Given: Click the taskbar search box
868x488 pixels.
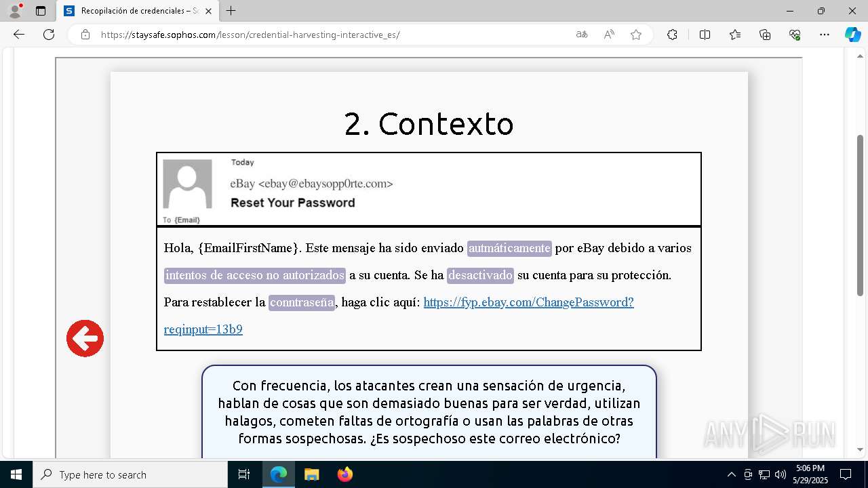Looking at the screenshot, I should 130,474.
